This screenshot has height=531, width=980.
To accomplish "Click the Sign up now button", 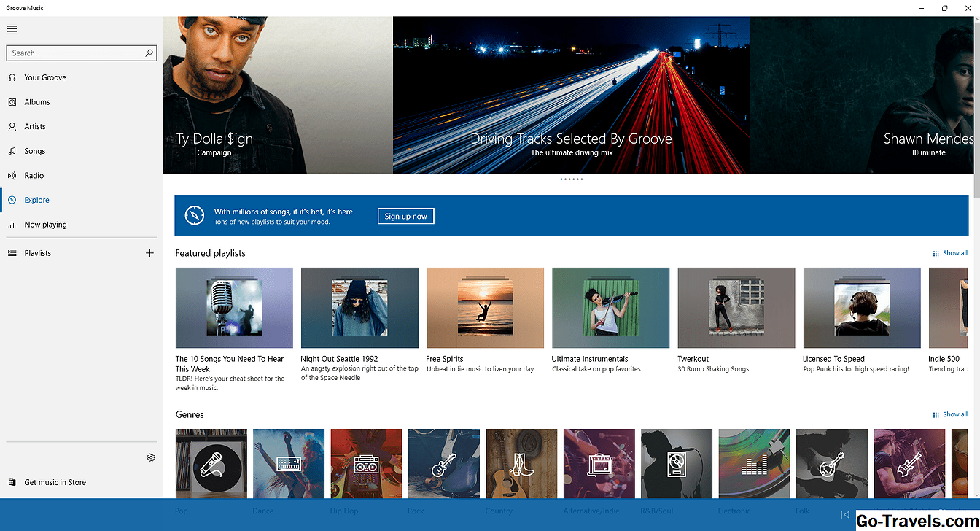I will click(405, 216).
